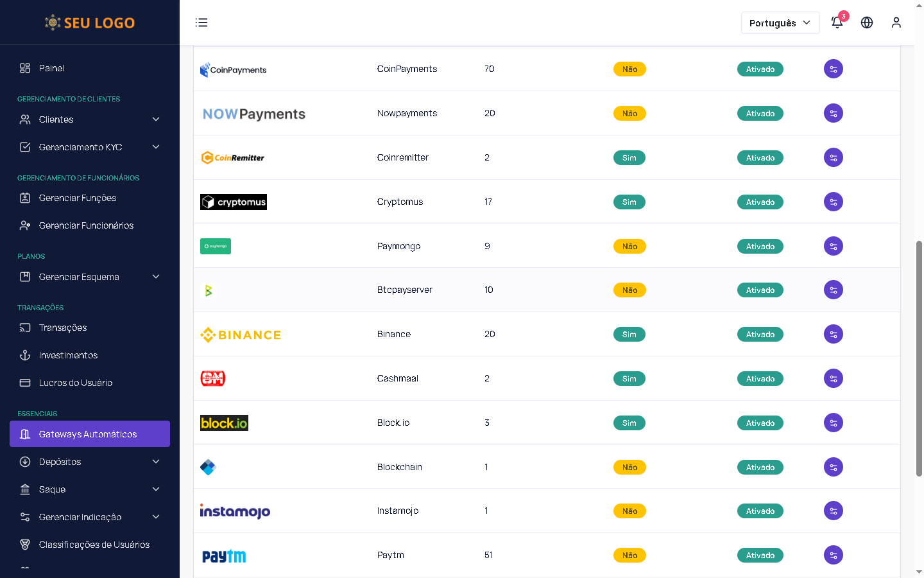Open the settings icon for Cryptomus
The image size is (924, 578).
(833, 202)
